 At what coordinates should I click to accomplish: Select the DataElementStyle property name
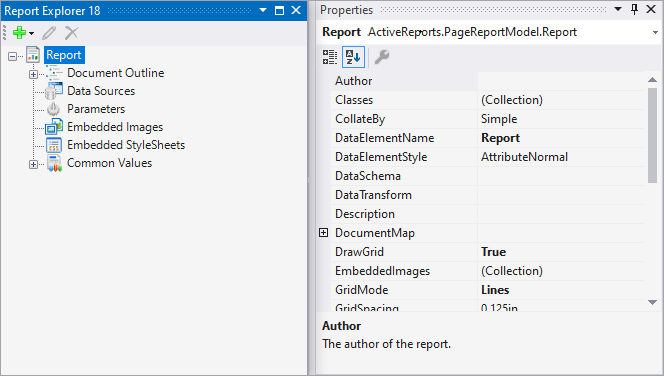tap(381, 157)
